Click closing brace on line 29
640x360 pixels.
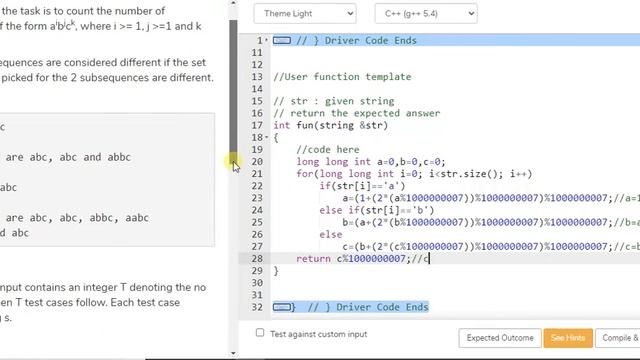click(x=276, y=271)
